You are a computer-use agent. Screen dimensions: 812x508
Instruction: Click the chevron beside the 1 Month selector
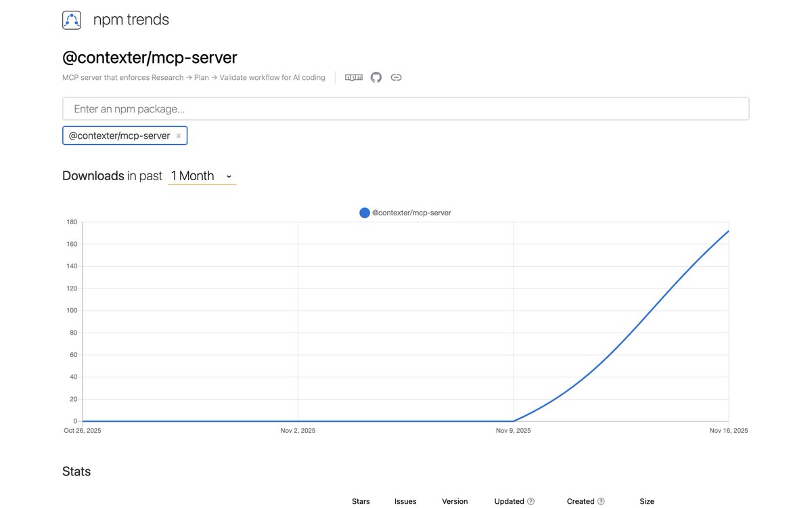tap(229, 175)
